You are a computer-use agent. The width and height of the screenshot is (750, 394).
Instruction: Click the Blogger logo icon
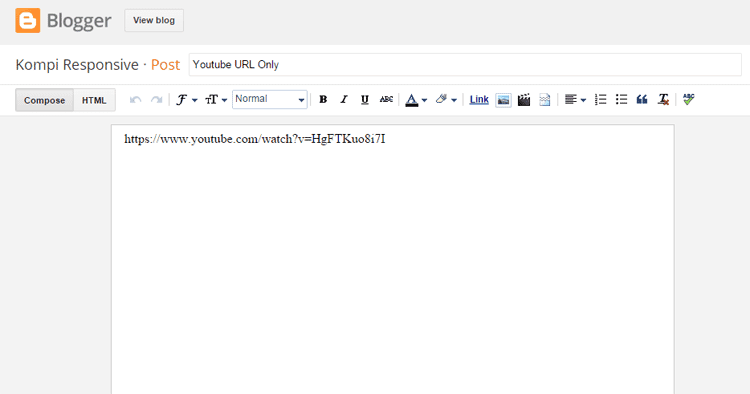tap(28, 21)
